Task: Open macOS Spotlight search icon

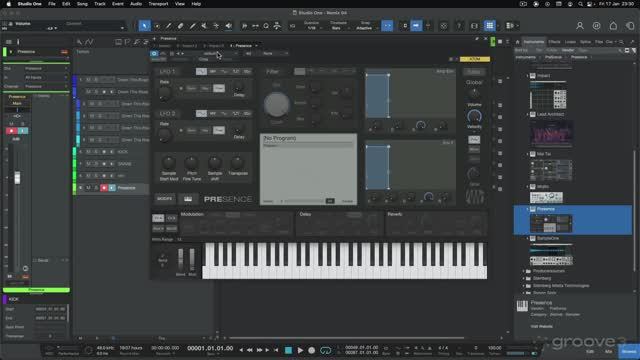Action: pos(580,4)
